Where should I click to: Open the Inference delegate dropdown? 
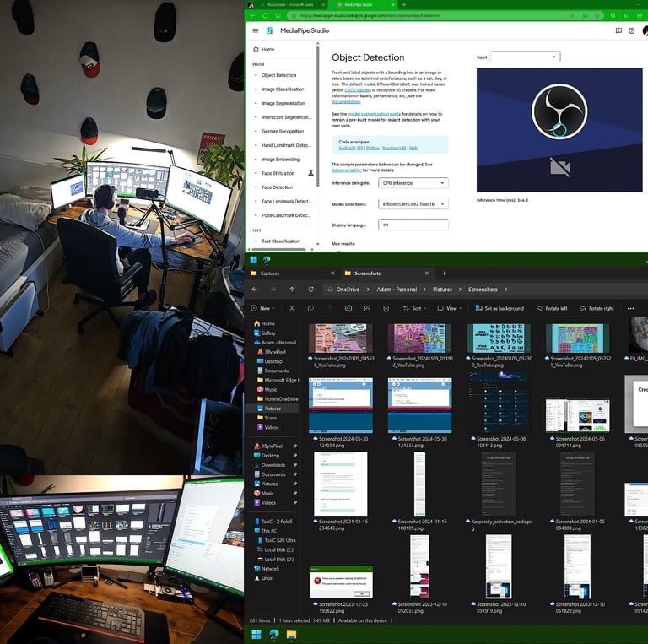[413, 183]
